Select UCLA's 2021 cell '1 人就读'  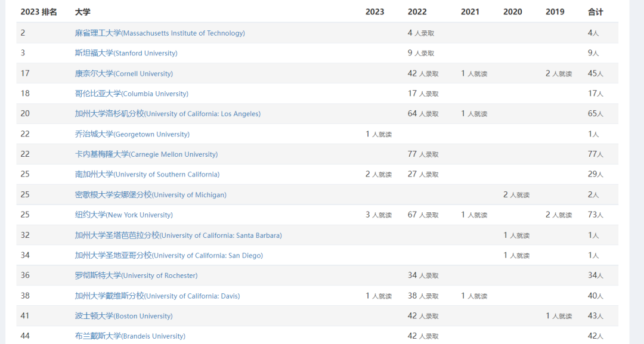coord(474,114)
